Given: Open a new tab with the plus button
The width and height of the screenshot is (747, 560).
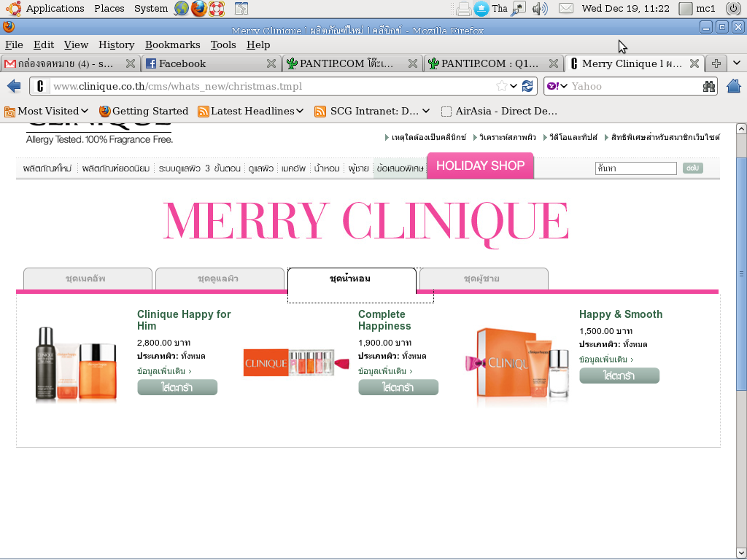Looking at the screenshot, I should [716, 63].
